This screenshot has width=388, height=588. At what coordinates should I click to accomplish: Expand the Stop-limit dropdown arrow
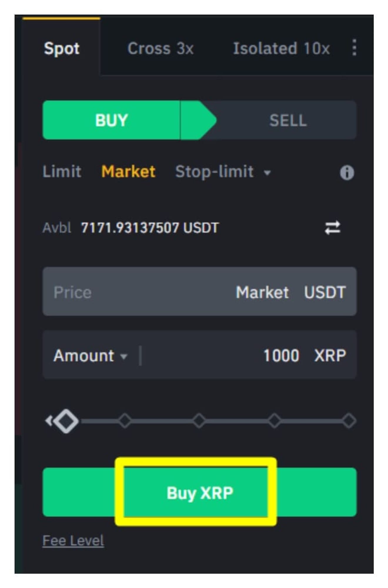point(267,173)
